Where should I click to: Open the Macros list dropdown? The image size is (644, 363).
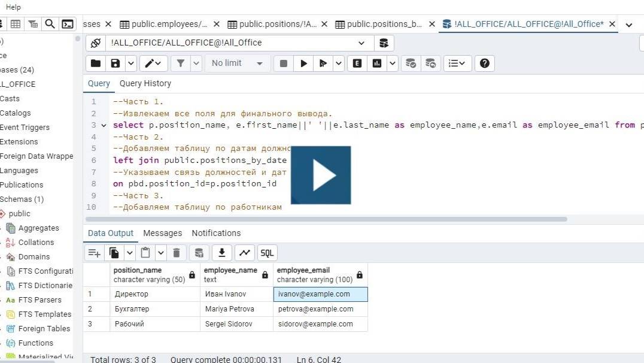click(x=457, y=63)
